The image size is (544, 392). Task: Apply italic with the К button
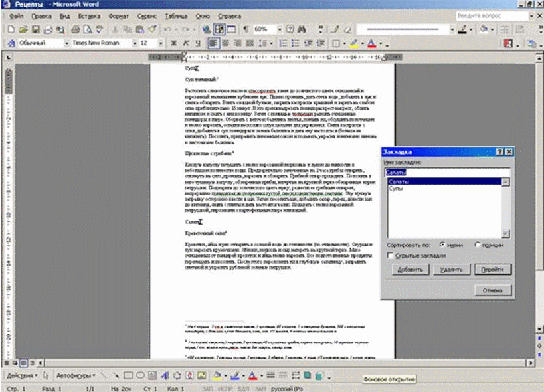(185, 43)
